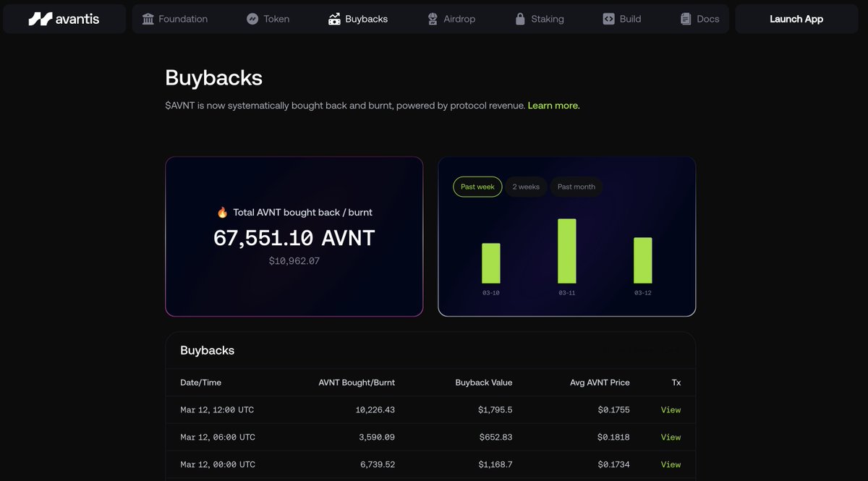Click the $0.1755 average price
Viewport: 868px width, 481px height.
614,410
